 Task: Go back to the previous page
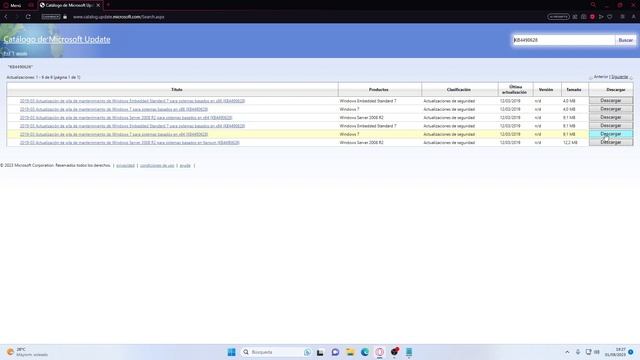pos(6,17)
